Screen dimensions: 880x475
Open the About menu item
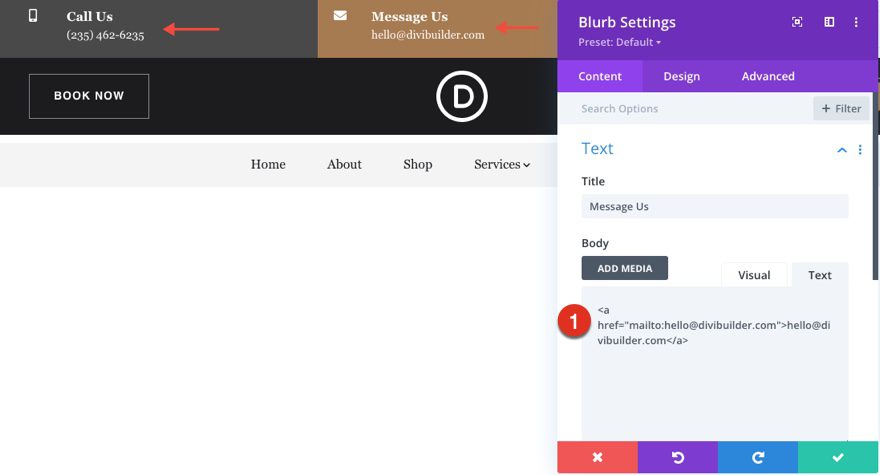click(x=344, y=165)
